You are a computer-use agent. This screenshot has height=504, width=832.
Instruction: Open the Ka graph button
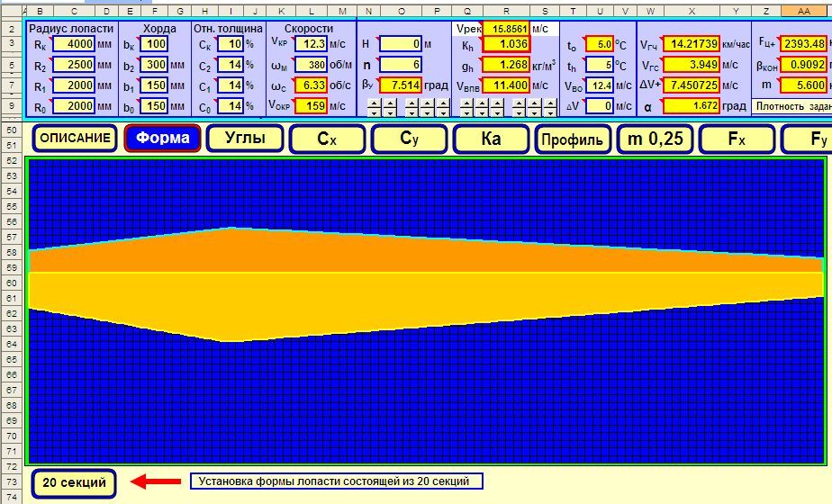pyautogui.click(x=491, y=139)
